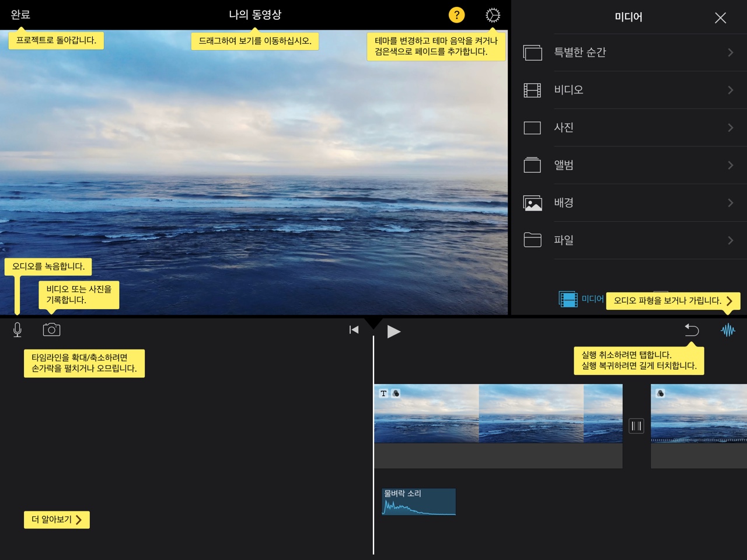This screenshot has width=747, height=560.
Task: Select the 사진 photo icon
Action: point(532,128)
